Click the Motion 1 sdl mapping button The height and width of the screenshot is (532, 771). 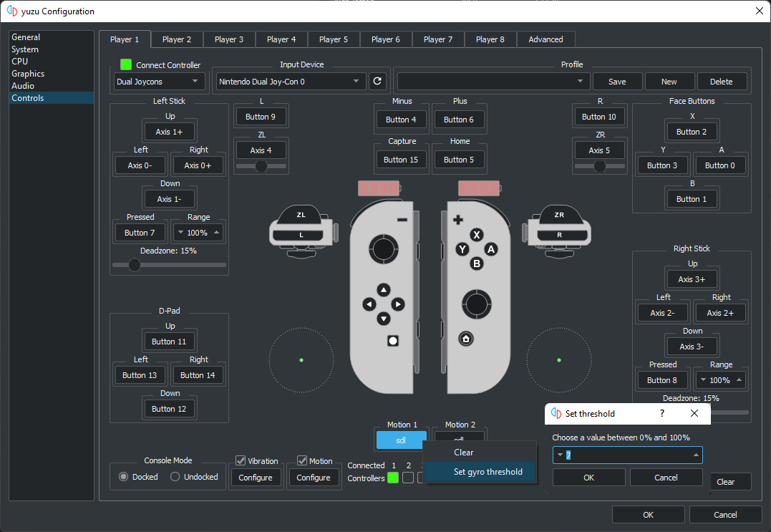tap(401, 440)
